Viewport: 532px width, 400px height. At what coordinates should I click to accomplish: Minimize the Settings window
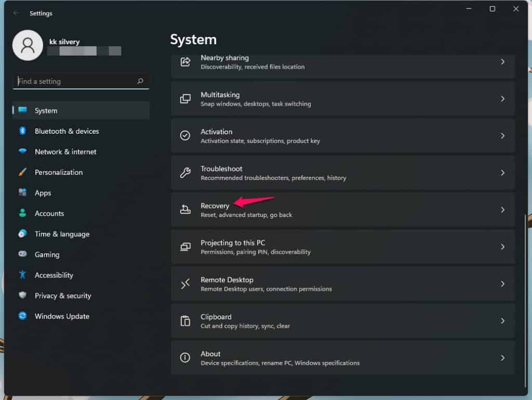(x=469, y=9)
